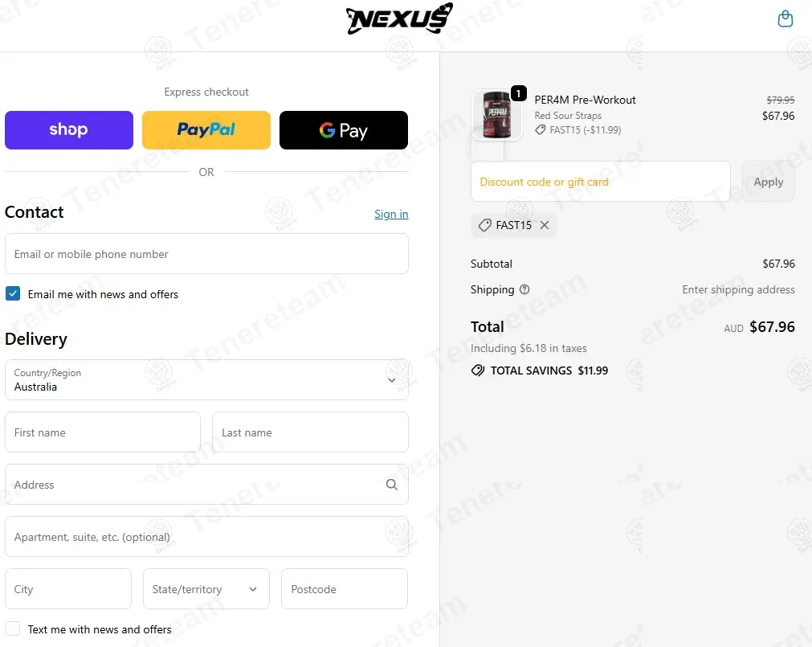The image size is (812, 647).
Task: Click the NEXUS logo
Action: pos(399,18)
